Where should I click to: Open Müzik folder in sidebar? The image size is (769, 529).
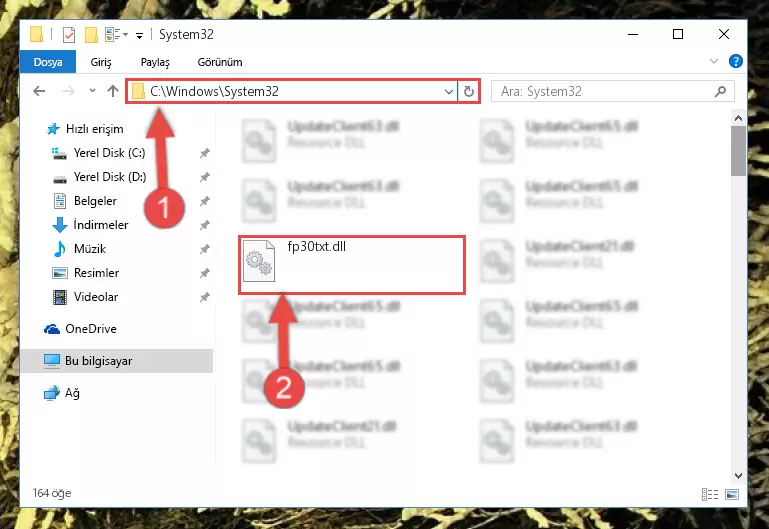click(90, 249)
